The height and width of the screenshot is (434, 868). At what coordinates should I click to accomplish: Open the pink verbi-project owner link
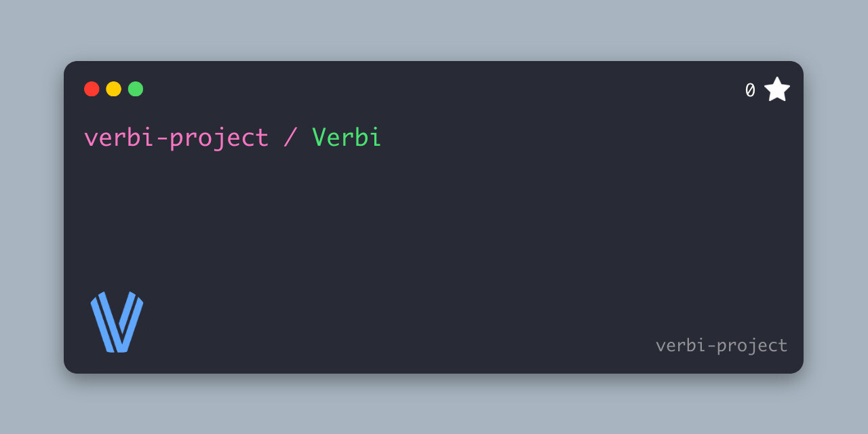[x=176, y=138]
